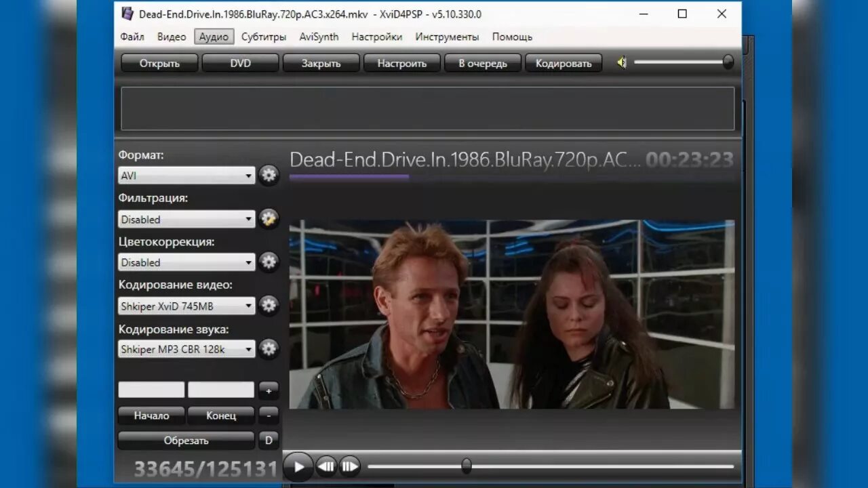The height and width of the screenshot is (488, 868).
Task: Click the minus button for trim
Action: pos(269,415)
